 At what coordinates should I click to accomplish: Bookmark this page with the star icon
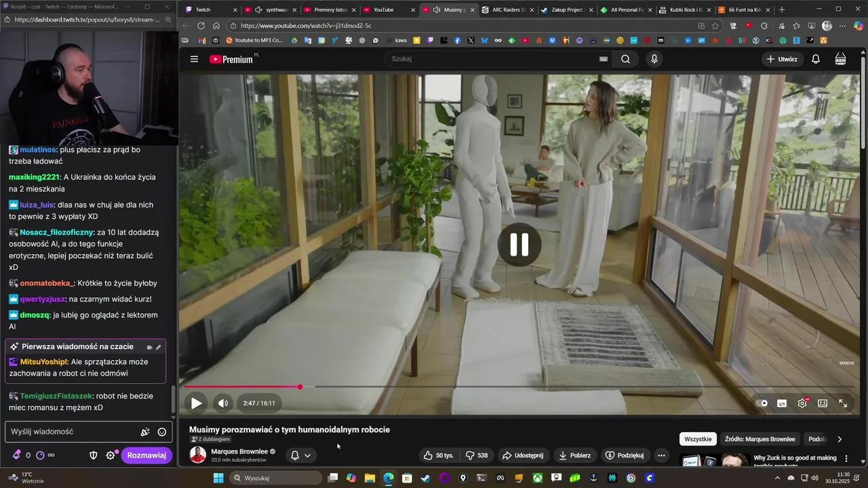click(715, 26)
